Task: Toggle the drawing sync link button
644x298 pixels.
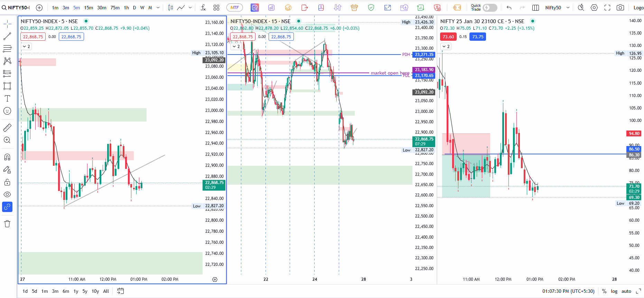Action: click(7, 207)
